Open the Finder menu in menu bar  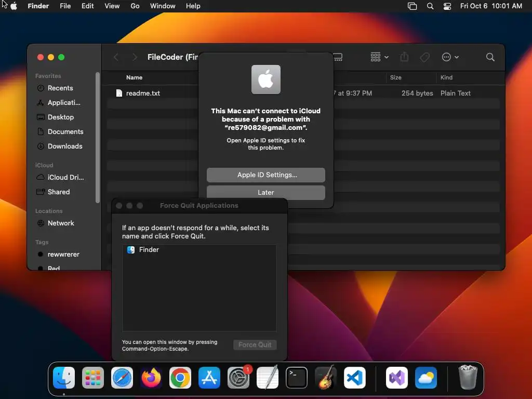38,6
